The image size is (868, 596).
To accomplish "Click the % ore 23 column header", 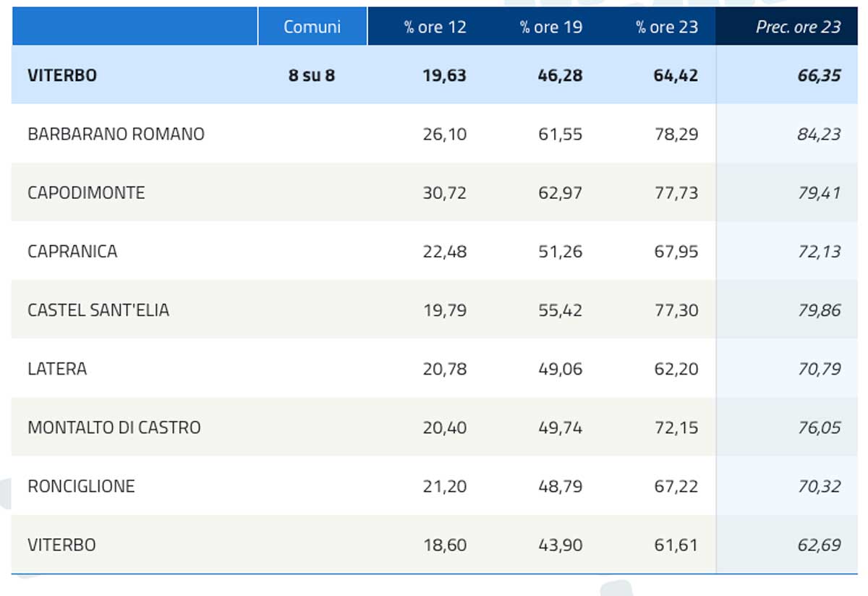I will click(667, 27).
